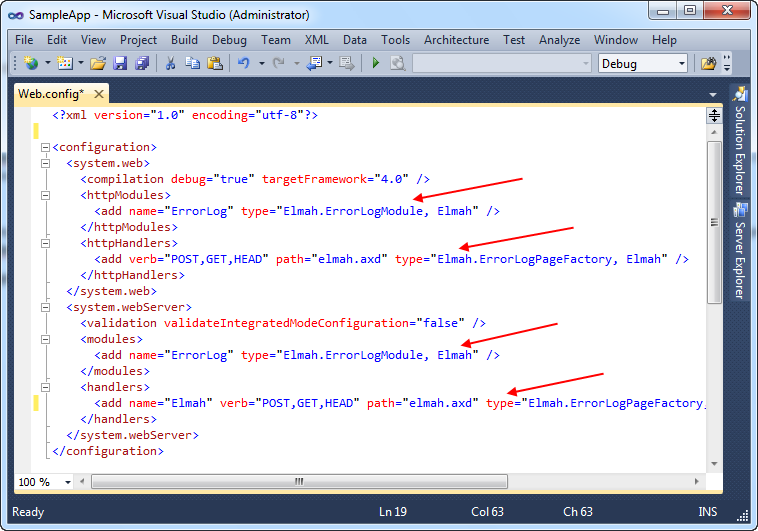
Task: Click the horizontal scrollbar thumb
Action: click(x=300, y=481)
